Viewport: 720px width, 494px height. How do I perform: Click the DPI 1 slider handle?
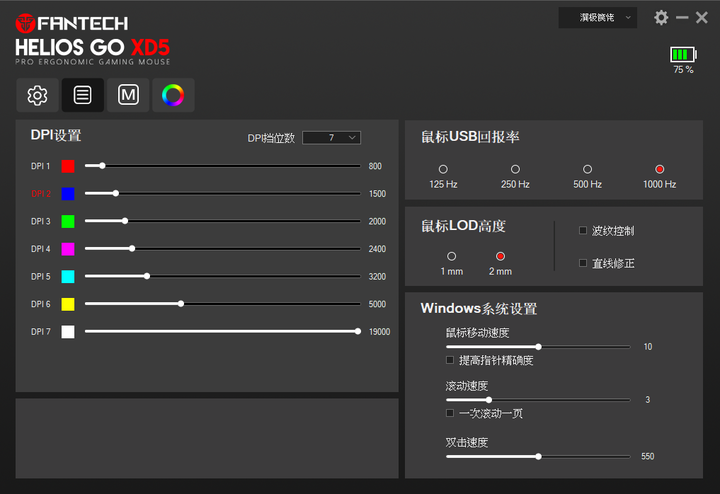point(102,166)
